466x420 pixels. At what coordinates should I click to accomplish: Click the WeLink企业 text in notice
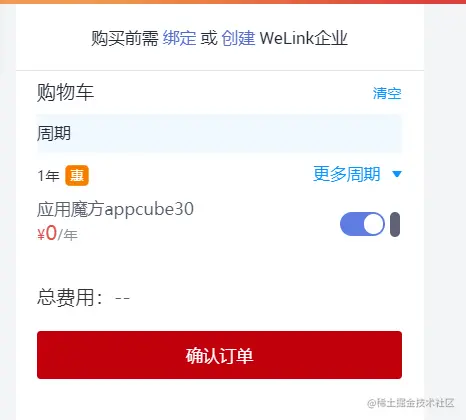[x=304, y=38]
